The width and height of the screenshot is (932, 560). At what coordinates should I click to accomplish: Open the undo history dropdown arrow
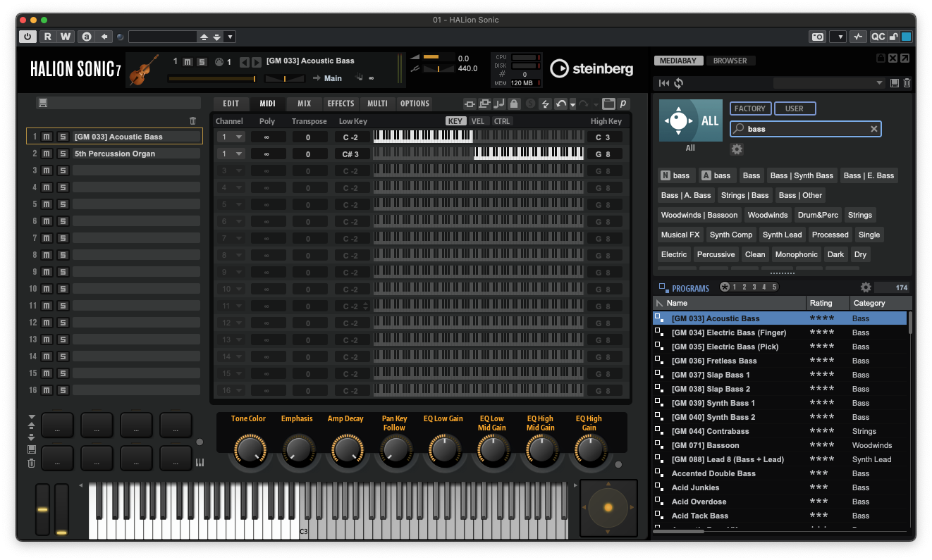(x=572, y=104)
